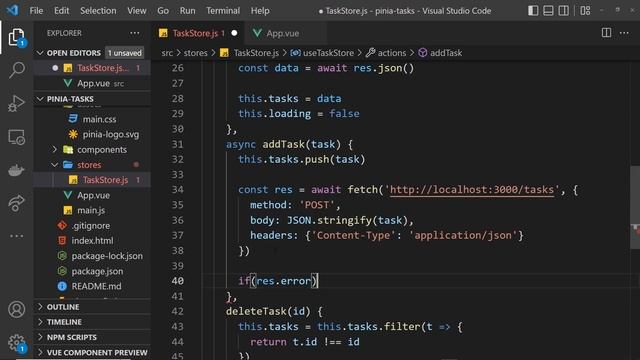Select TaskStore.js under stores folder
Viewport: 640px width, 360px height.
(92, 180)
